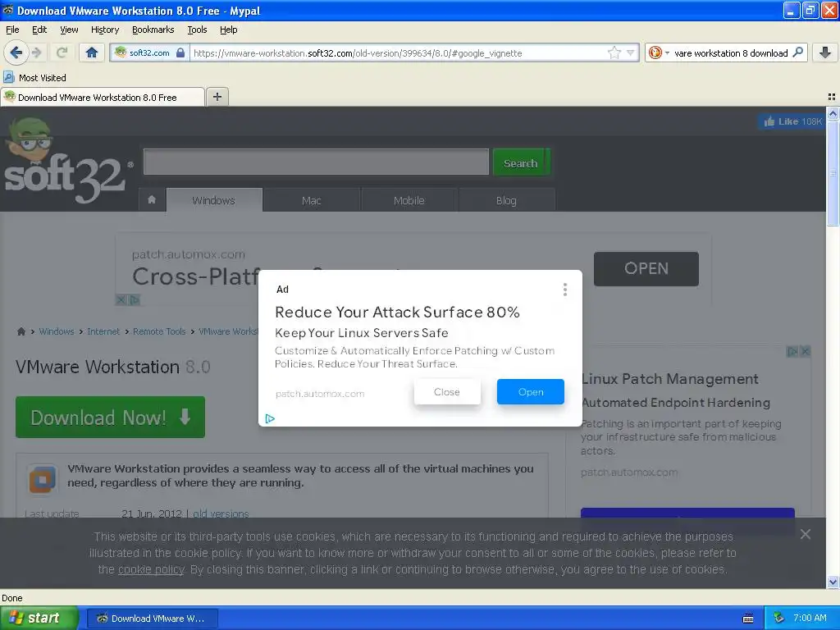Open the browser home page icon

(92, 52)
